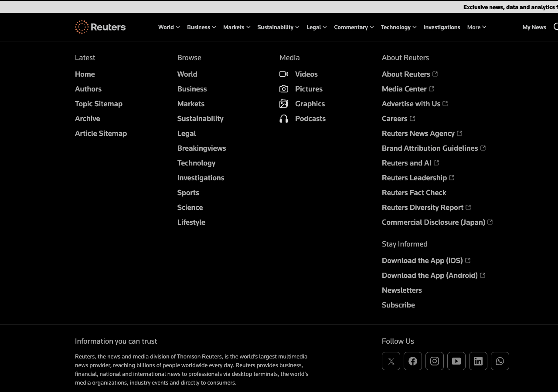The height and width of the screenshot is (392, 558).
Task: Click external-link icon next to About Reuters link
Action: pyautogui.click(x=435, y=74)
